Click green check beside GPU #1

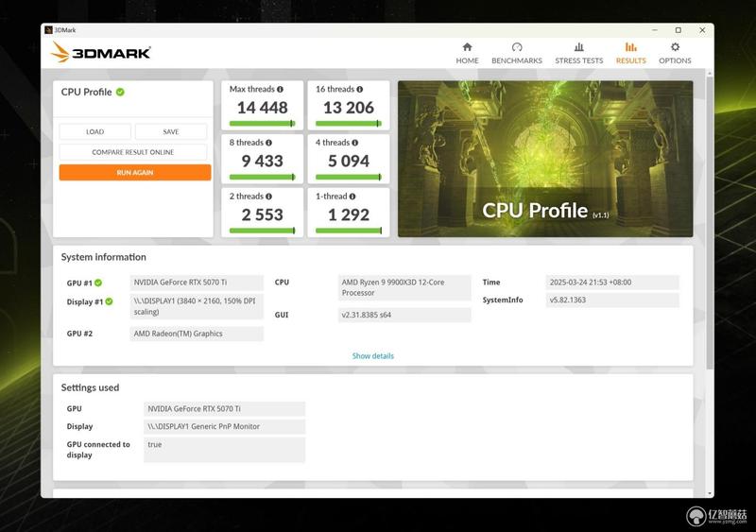98,283
